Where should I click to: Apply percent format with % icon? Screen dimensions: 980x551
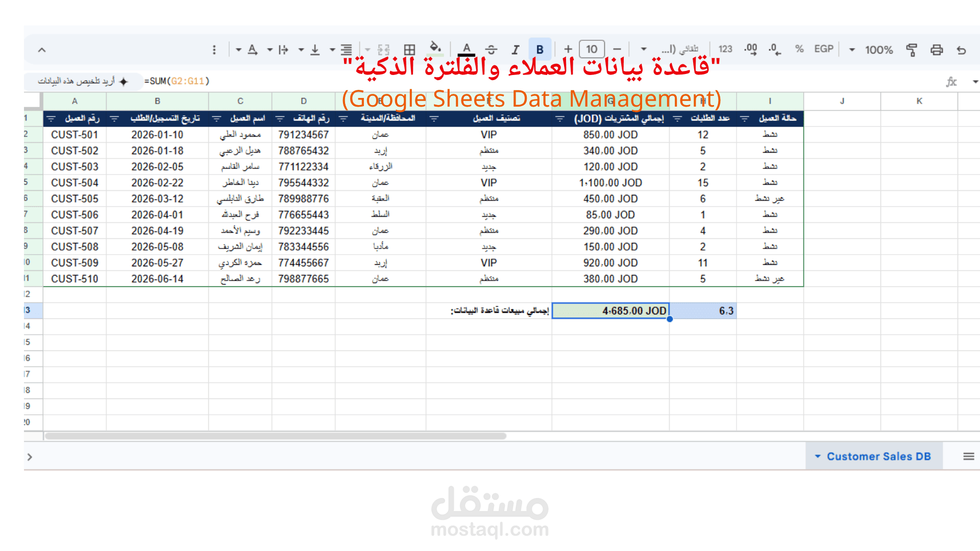[x=799, y=49]
